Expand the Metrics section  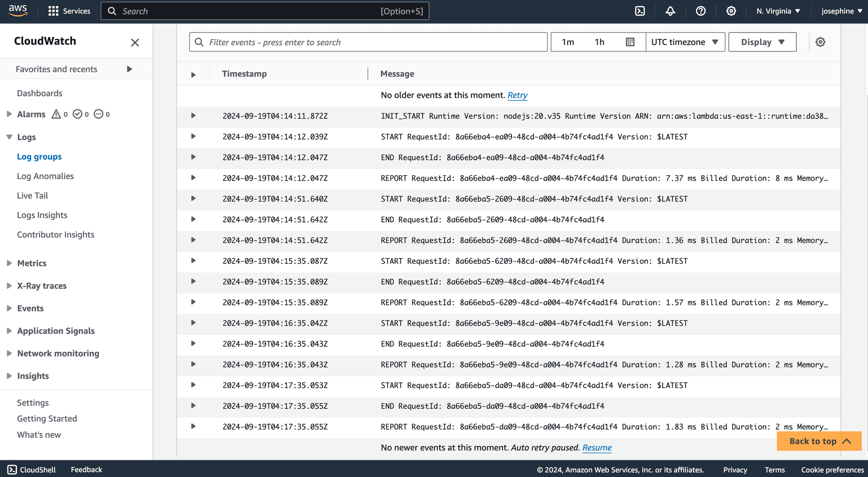pos(9,263)
